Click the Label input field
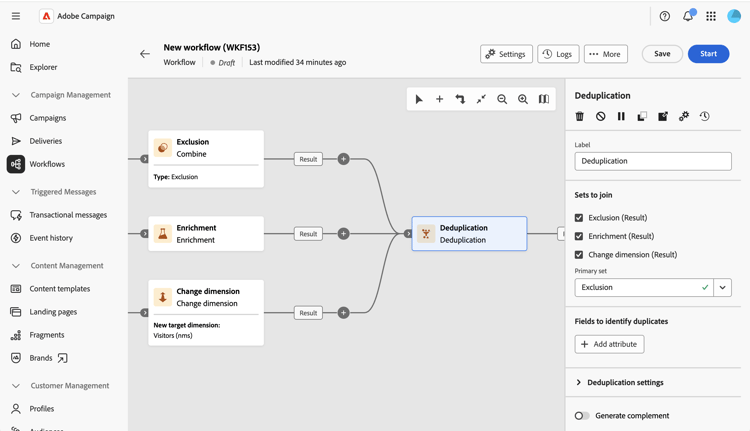This screenshot has width=750, height=431. (653, 161)
